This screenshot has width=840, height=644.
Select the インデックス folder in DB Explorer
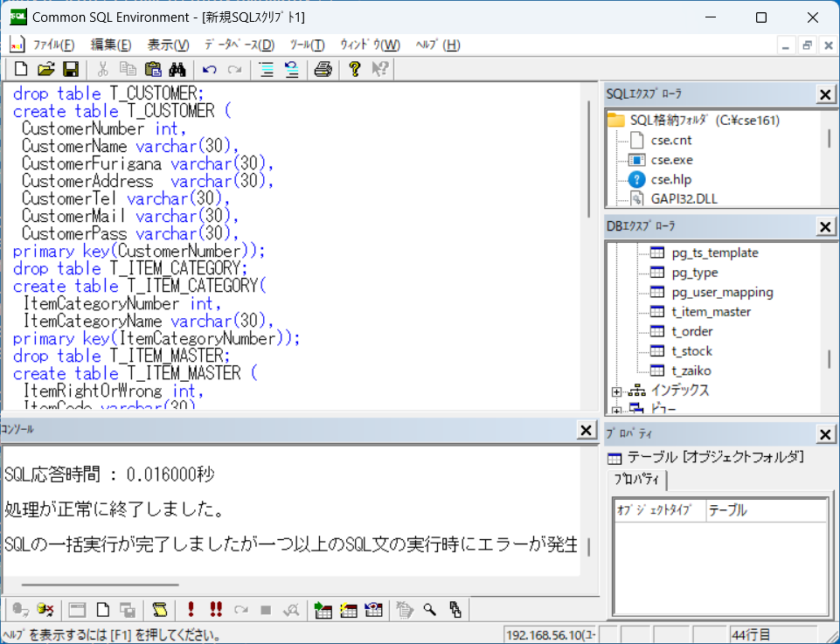[x=680, y=391]
